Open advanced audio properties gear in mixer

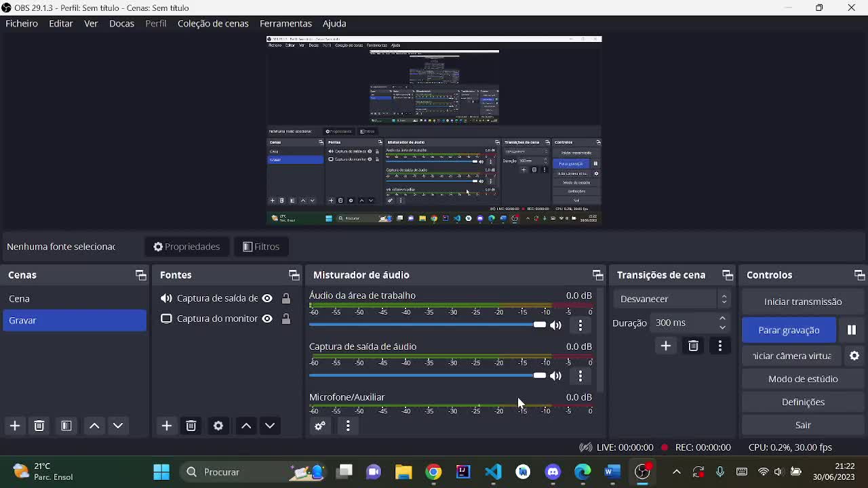click(x=320, y=426)
